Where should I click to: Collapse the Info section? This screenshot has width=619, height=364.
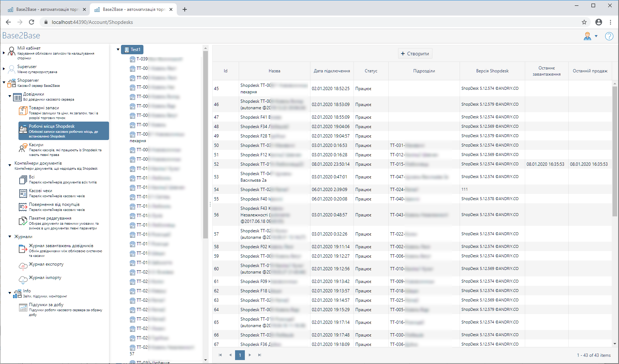pos(10,293)
